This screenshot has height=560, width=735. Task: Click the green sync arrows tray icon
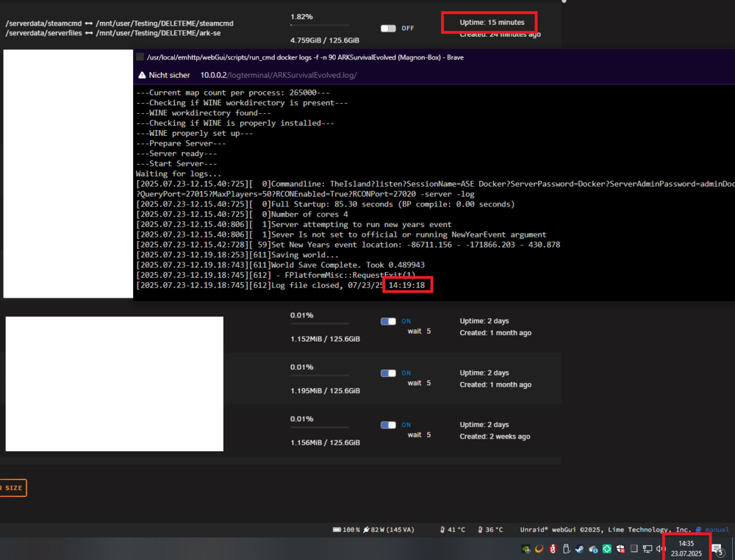(606, 549)
